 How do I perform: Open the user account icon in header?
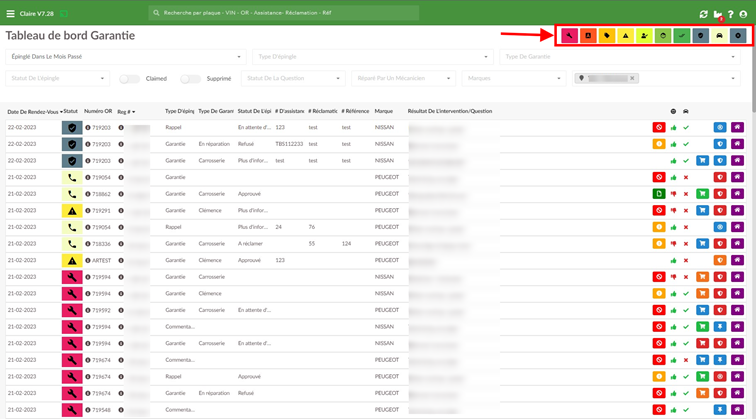(743, 14)
